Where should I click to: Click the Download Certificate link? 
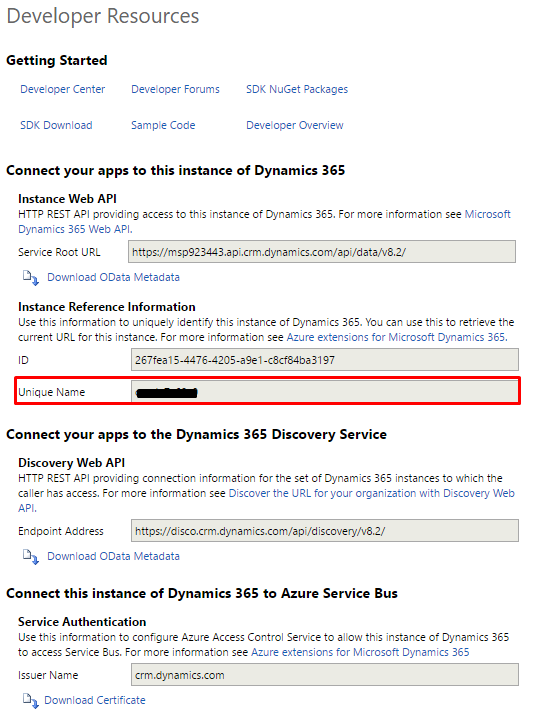tap(95, 700)
